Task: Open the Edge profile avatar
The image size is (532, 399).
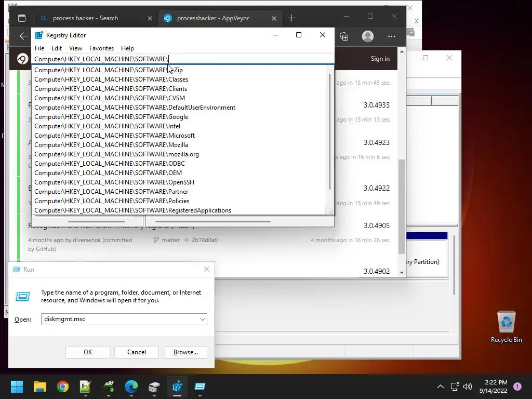Action: coord(367,36)
